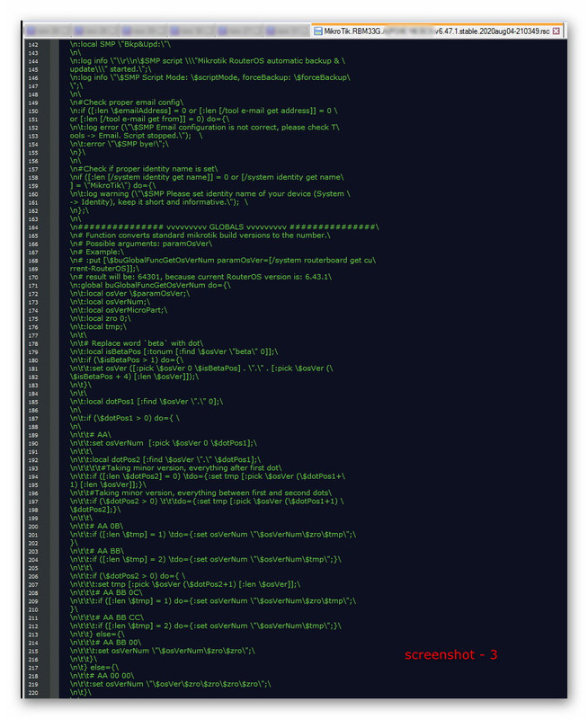588x719 pixels.
Task: Click the 'Replace word beta with dot' comment
Action: (137, 343)
